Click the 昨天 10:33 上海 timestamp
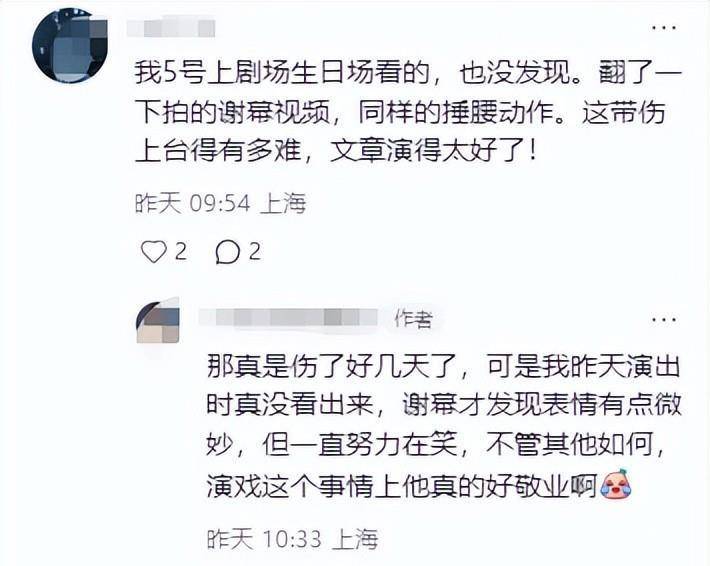The width and height of the screenshot is (710, 566). (x=293, y=539)
